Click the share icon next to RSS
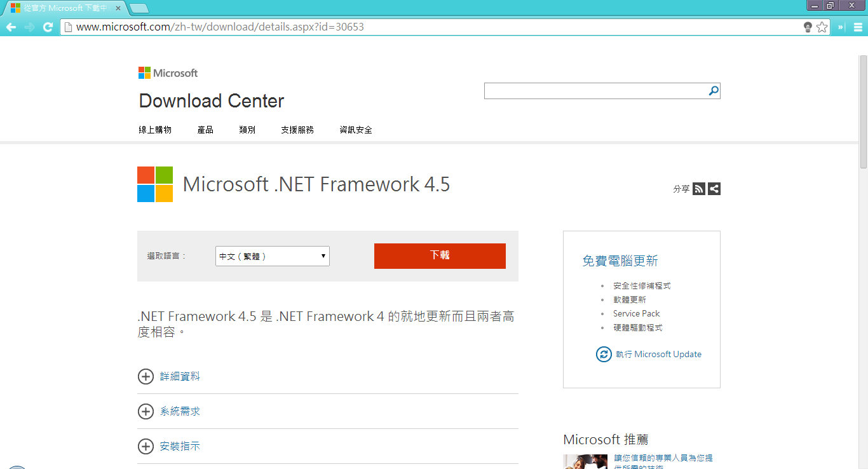The image size is (868, 469). 714,189
